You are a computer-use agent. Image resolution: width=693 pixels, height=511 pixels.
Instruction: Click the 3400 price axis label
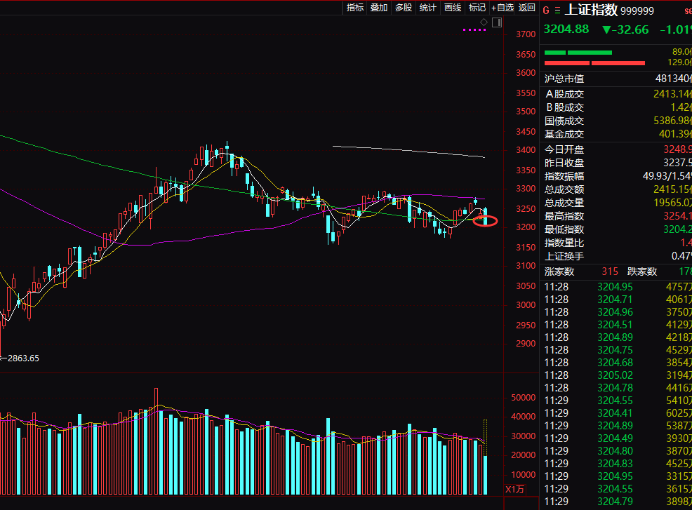tap(526, 150)
